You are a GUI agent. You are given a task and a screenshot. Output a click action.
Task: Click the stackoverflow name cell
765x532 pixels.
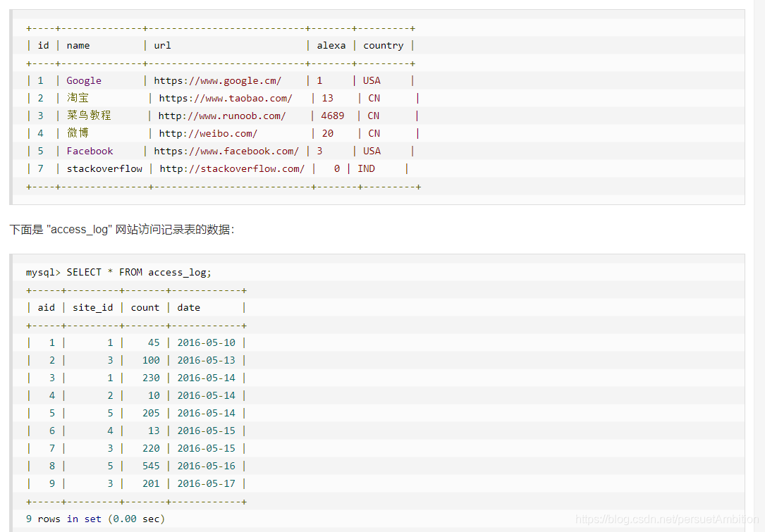[104, 168]
